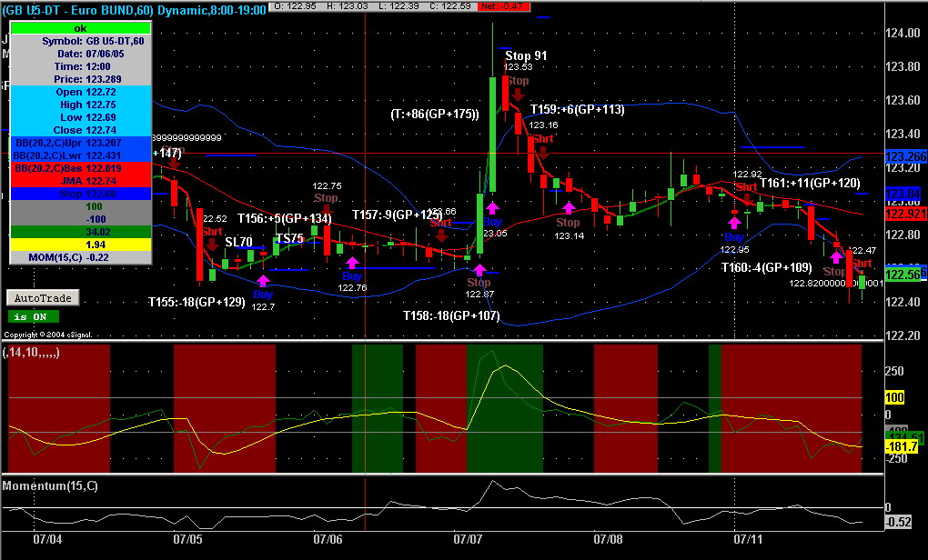This screenshot has height=560, width=928.
Task: Click the yellow -181.7 indicator axis marker
Action: [902, 447]
